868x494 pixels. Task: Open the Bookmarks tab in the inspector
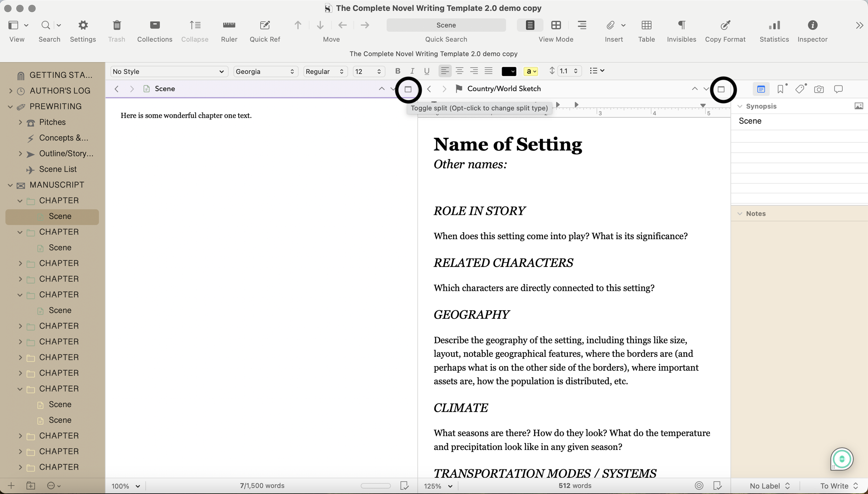tap(780, 89)
